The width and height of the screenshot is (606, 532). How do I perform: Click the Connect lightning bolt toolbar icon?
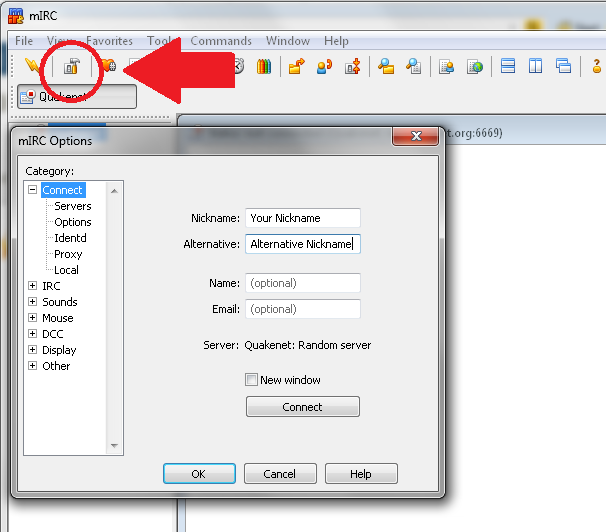[x=33, y=67]
